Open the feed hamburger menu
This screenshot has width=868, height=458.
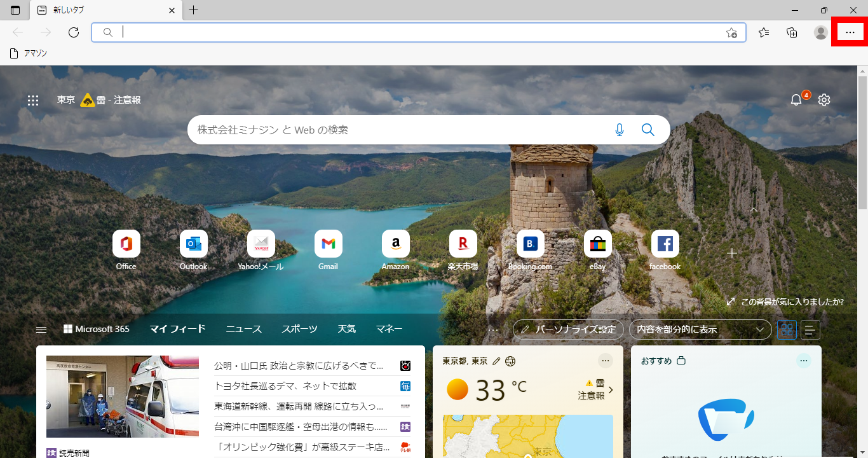[41, 330]
